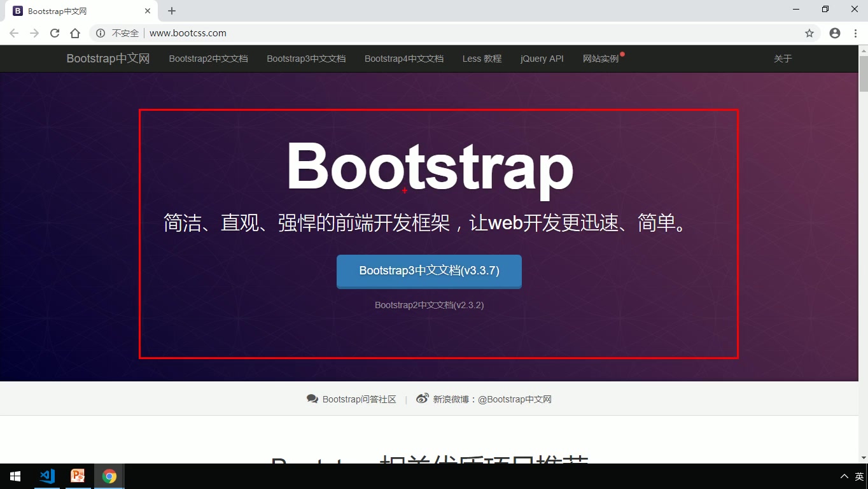Open 关于 nav item

(783, 59)
